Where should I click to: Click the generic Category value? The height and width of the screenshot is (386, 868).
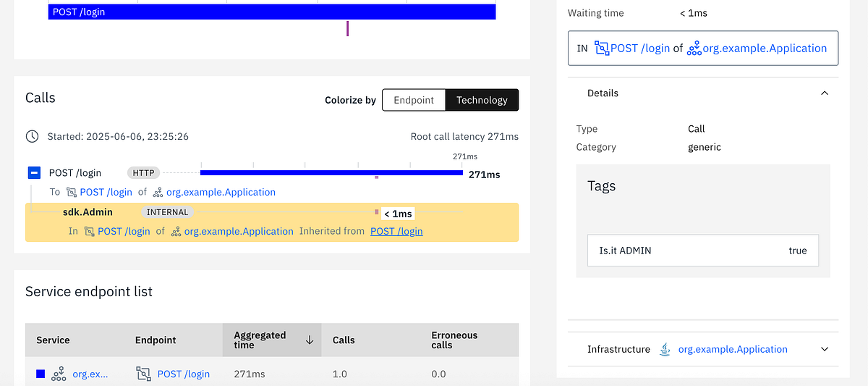(x=705, y=147)
